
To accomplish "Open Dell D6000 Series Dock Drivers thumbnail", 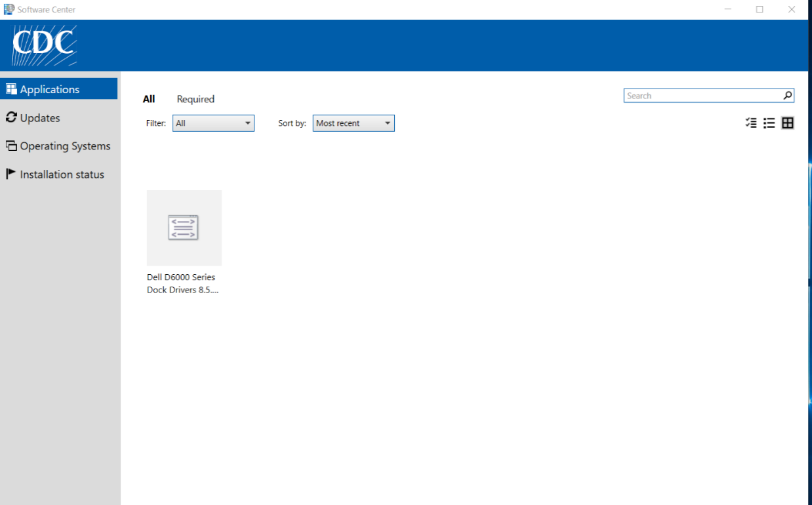I will [x=184, y=228].
